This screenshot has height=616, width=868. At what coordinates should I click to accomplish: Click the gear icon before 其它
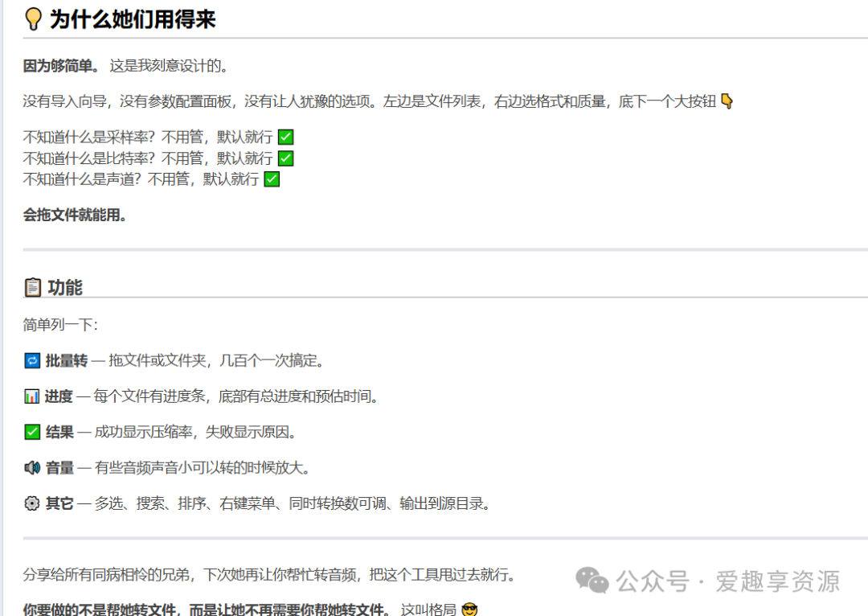point(32,503)
